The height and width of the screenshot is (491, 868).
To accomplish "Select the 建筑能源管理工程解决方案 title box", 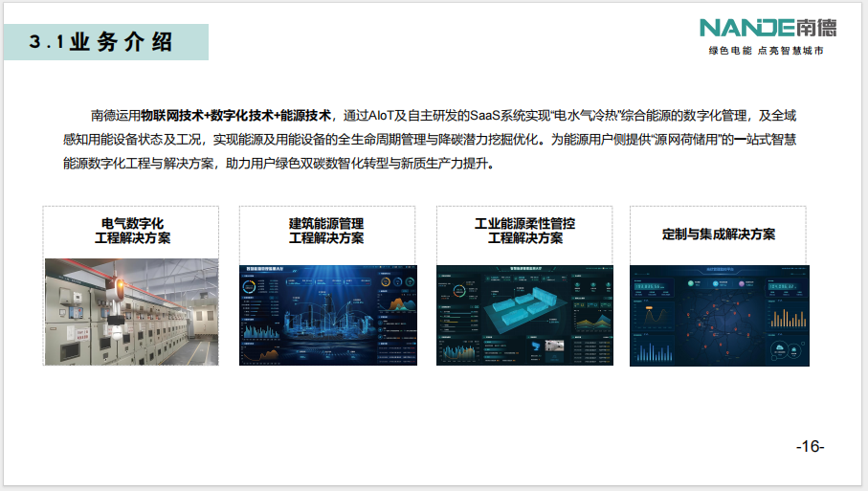I will (x=326, y=231).
